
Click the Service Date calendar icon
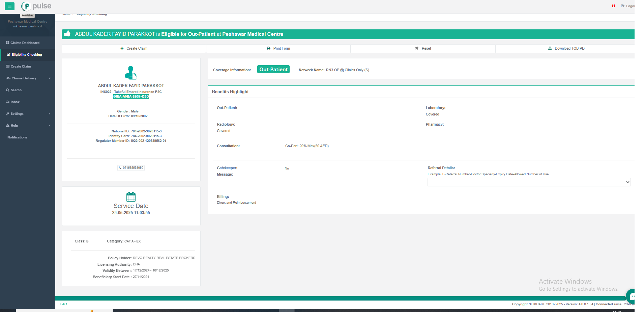click(x=131, y=197)
